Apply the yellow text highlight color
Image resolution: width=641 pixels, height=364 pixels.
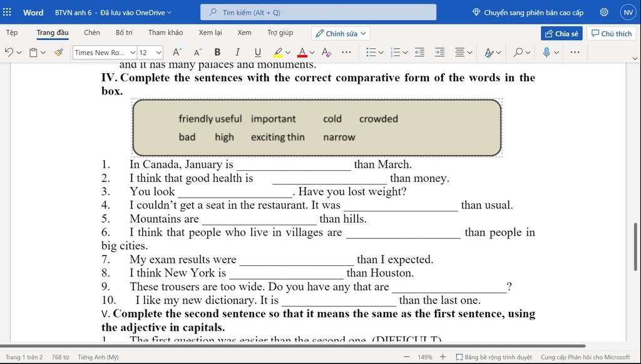(x=278, y=53)
